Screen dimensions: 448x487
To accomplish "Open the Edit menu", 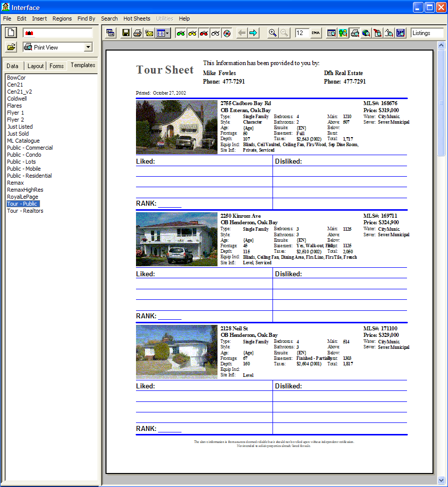I will pos(21,19).
